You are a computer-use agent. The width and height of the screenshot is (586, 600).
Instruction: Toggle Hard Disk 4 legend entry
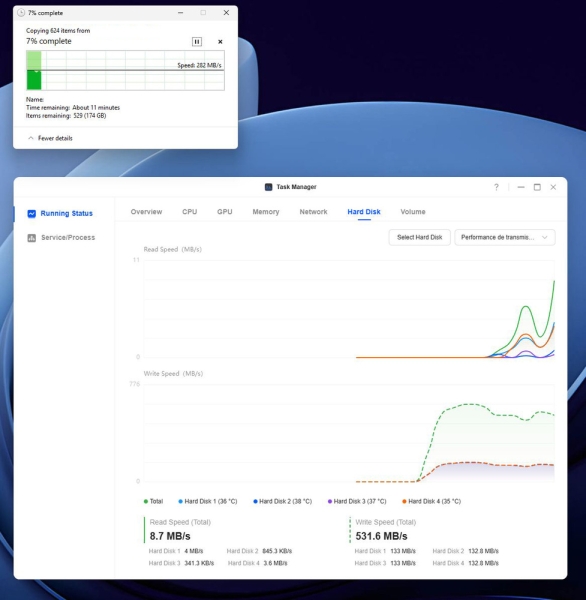(x=431, y=501)
